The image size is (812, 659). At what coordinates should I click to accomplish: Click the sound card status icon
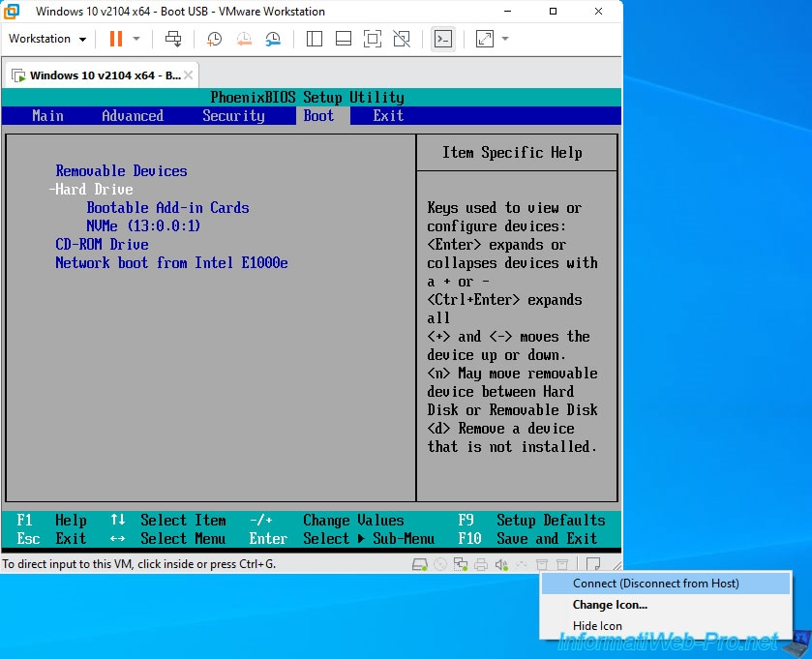(x=501, y=565)
